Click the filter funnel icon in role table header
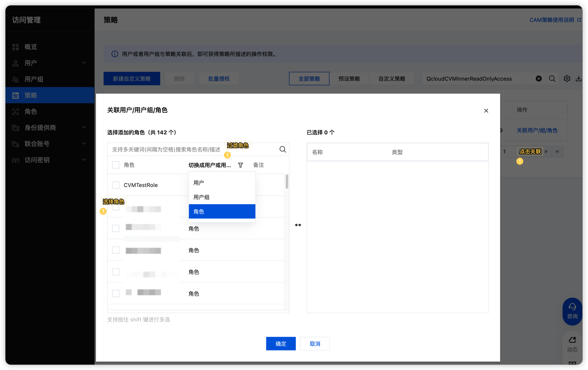The height and width of the screenshot is (370, 588). pyautogui.click(x=240, y=165)
